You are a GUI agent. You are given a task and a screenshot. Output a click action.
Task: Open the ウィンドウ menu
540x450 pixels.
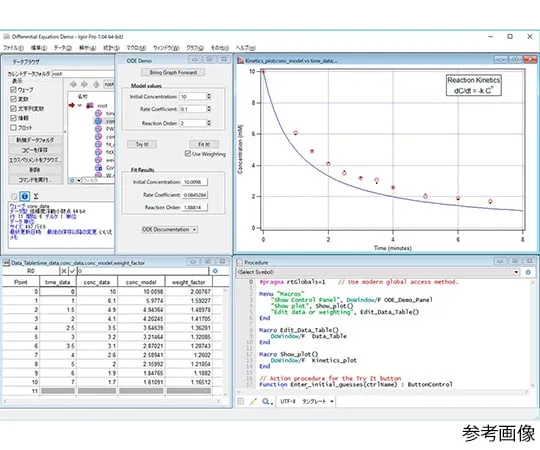pos(166,48)
